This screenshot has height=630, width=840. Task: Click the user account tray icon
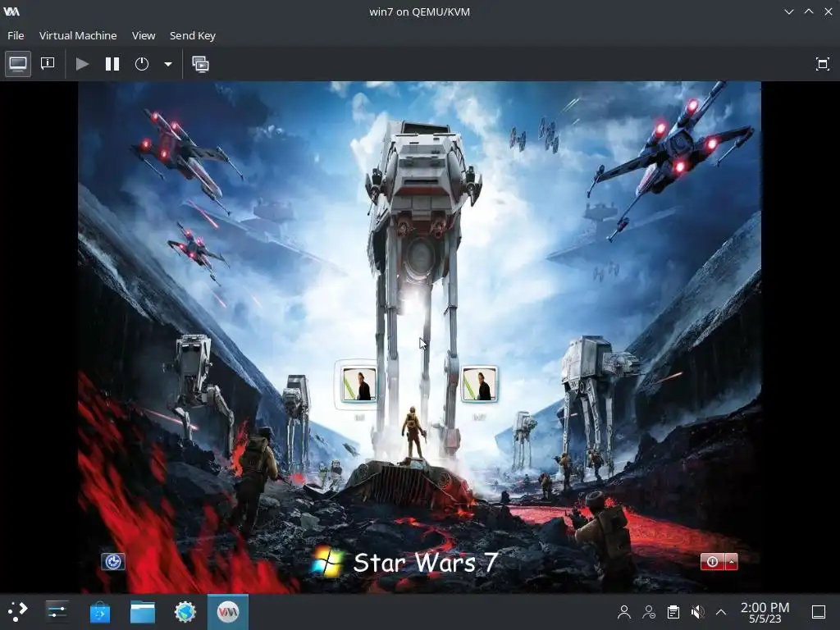[623, 612]
